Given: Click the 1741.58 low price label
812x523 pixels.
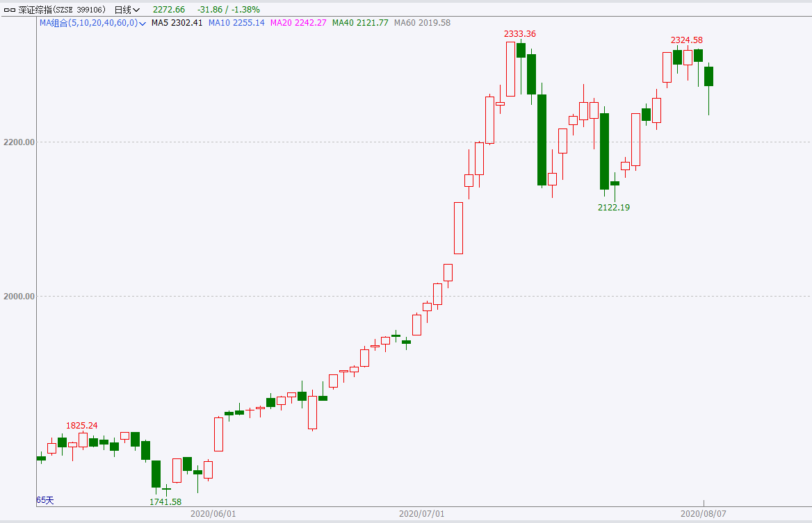Looking at the screenshot, I should pos(165,501).
